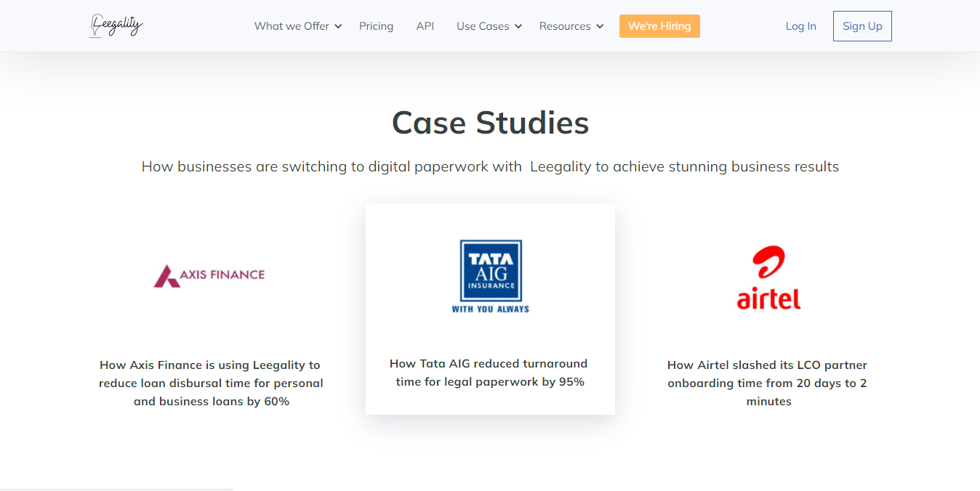This screenshot has height=491, width=980.
Task: Click the Airtel LCO onboarding headline
Action: [x=767, y=383]
